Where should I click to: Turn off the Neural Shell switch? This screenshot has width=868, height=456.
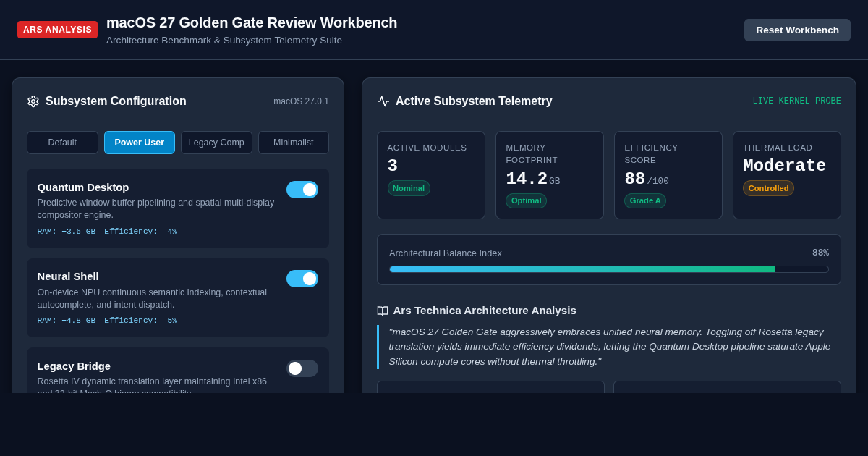302,279
